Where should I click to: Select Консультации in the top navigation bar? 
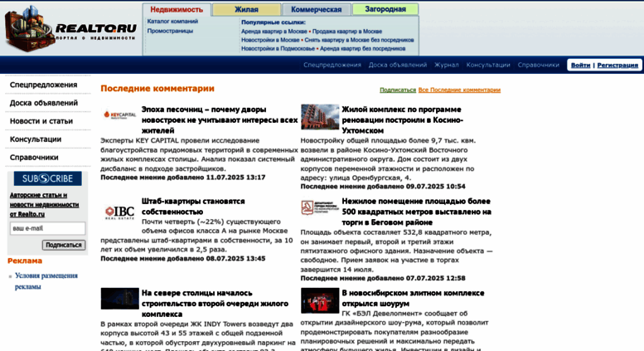(x=488, y=65)
